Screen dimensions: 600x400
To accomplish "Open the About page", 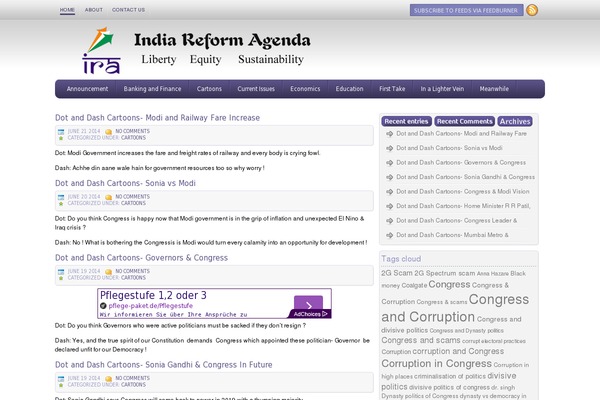I will (94, 10).
